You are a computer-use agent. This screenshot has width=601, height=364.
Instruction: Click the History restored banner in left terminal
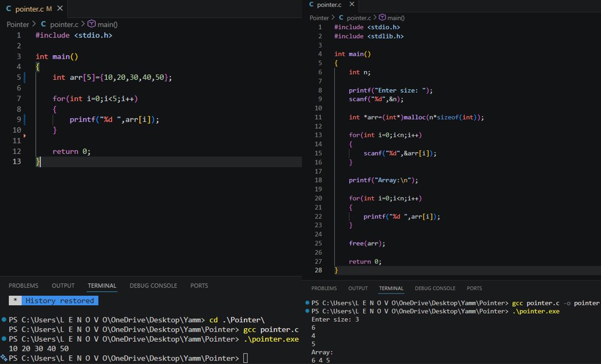click(x=53, y=301)
